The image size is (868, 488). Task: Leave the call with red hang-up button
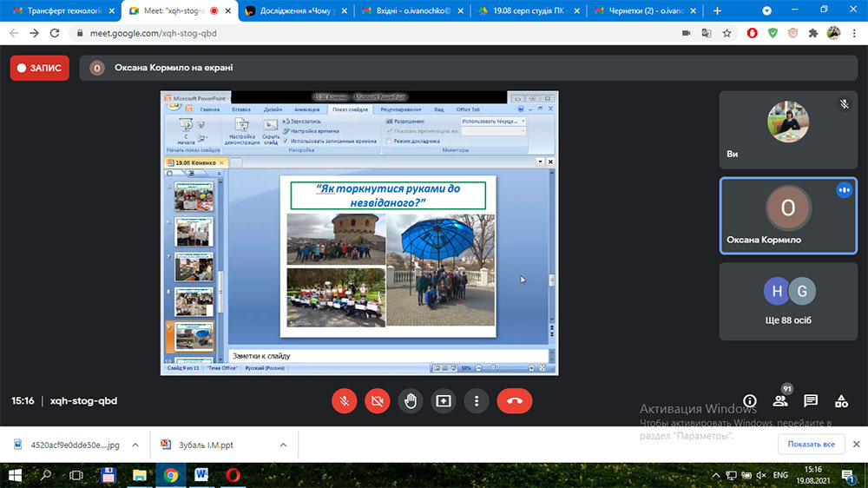[514, 401]
